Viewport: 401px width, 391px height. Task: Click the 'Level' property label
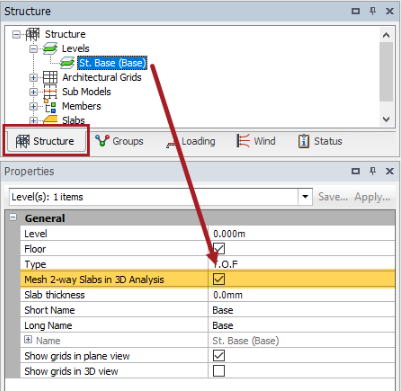[x=35, y=233]
